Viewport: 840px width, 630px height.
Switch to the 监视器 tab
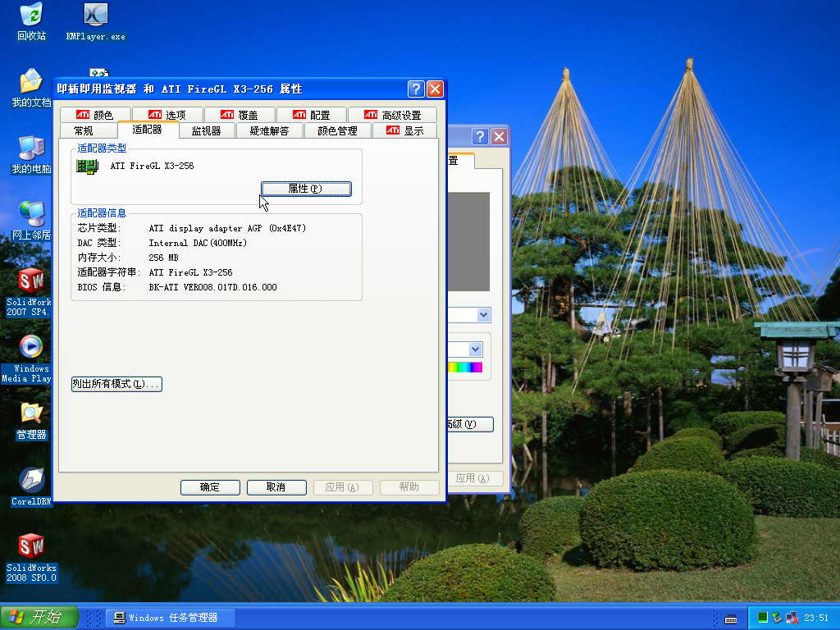point(206,130)
